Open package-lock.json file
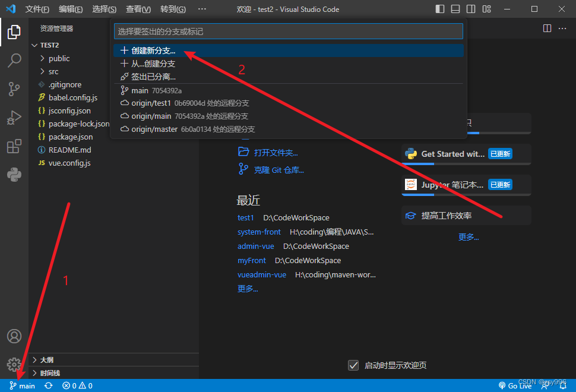 click(x=78, y=124)
